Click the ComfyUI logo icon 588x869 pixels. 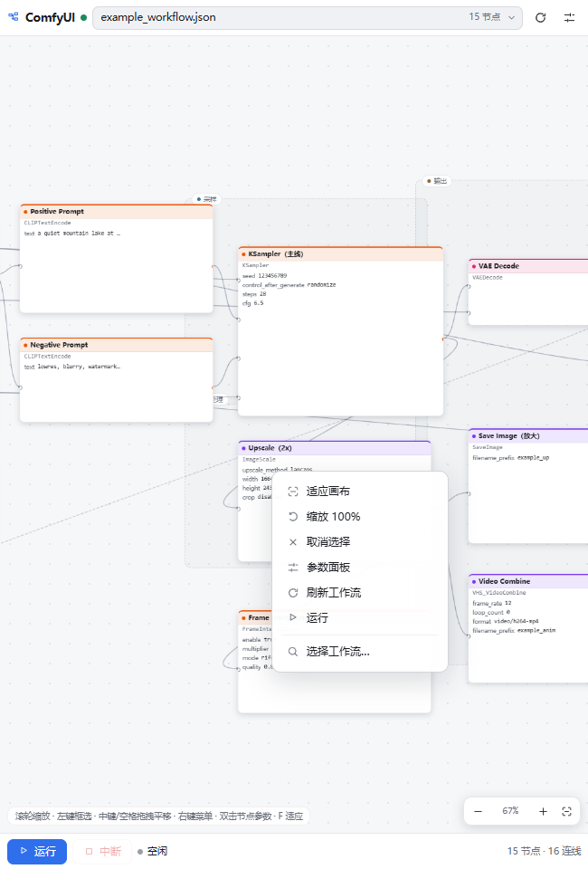pyautogui.click(x=14, y=17)
